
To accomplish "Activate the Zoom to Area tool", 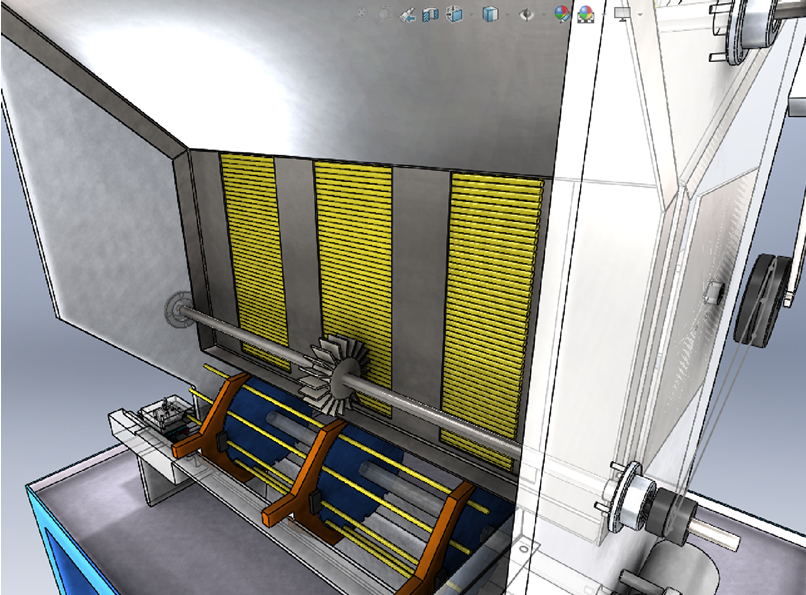I will coord(383,14).
